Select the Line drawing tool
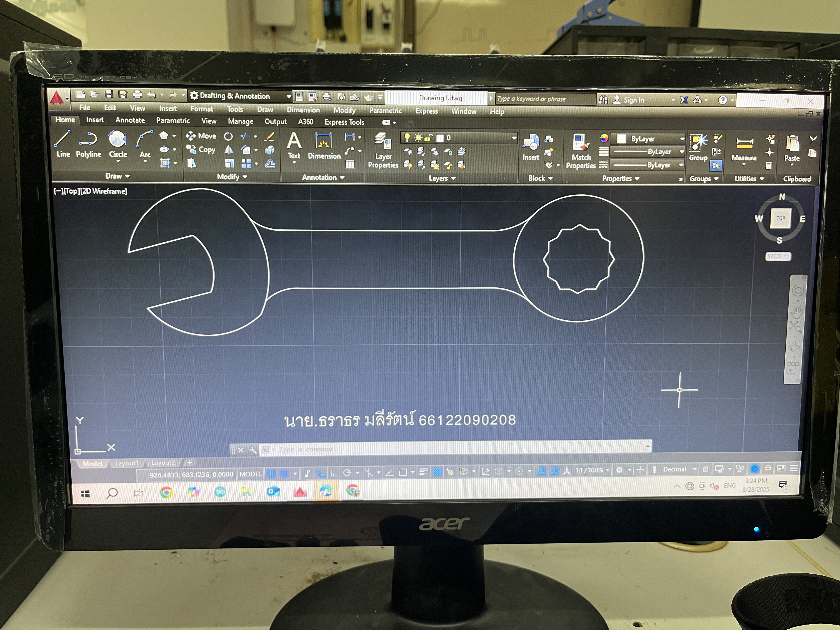The image size is (840, 630). click(x=63, y=144)
